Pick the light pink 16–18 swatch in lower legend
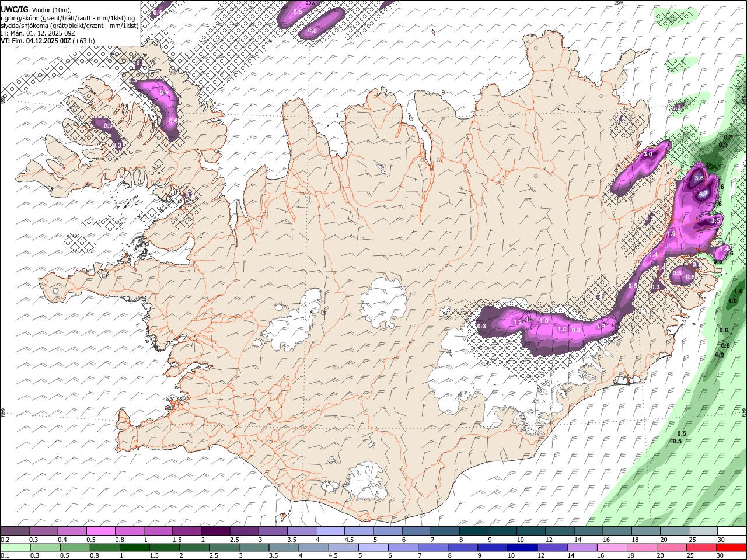 612,547
